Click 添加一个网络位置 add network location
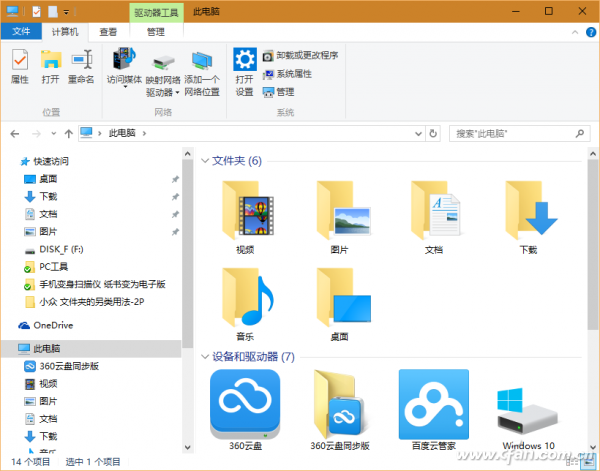This screenshot has height=471, width=600. (x=202, y=74)
